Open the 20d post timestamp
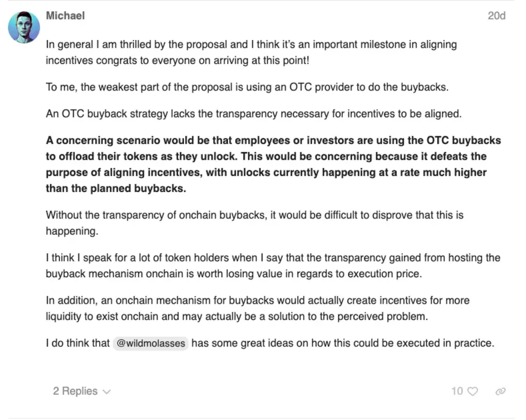The width and height of the screenshot is (526, 420). tap(497, 16)
